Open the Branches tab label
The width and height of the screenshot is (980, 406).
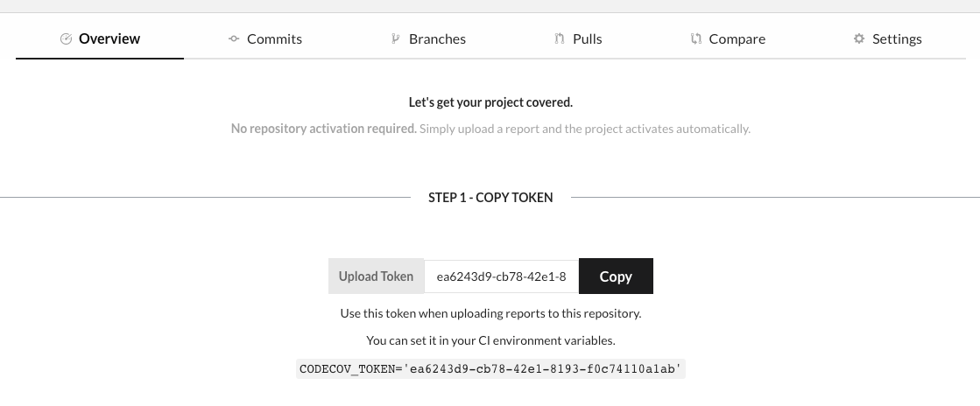pyautogui.click(x=437, y=38)
